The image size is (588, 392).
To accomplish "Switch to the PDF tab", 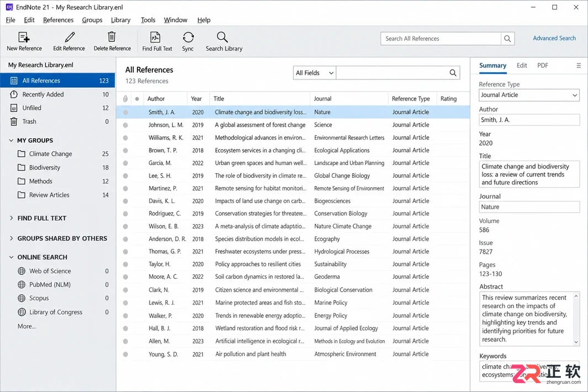I will [x=543, y=65].
